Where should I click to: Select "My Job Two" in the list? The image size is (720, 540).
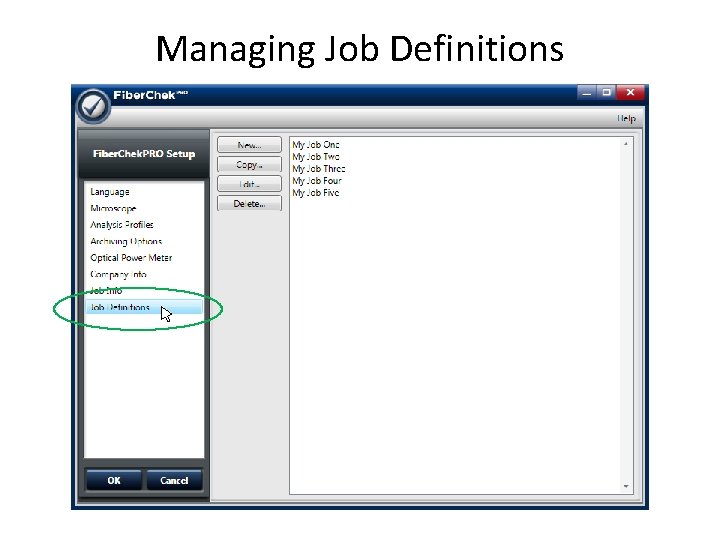316,157
